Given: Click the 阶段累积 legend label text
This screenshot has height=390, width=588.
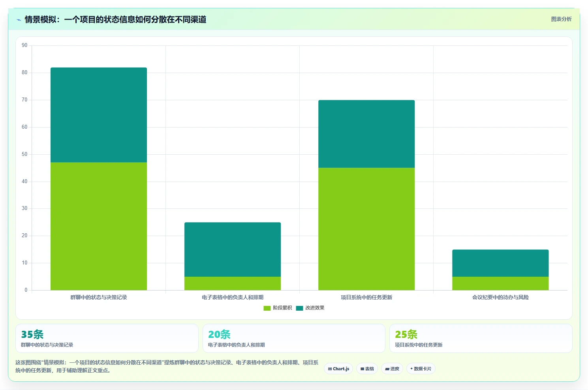Looking at the screenshot, I should 282,308.
